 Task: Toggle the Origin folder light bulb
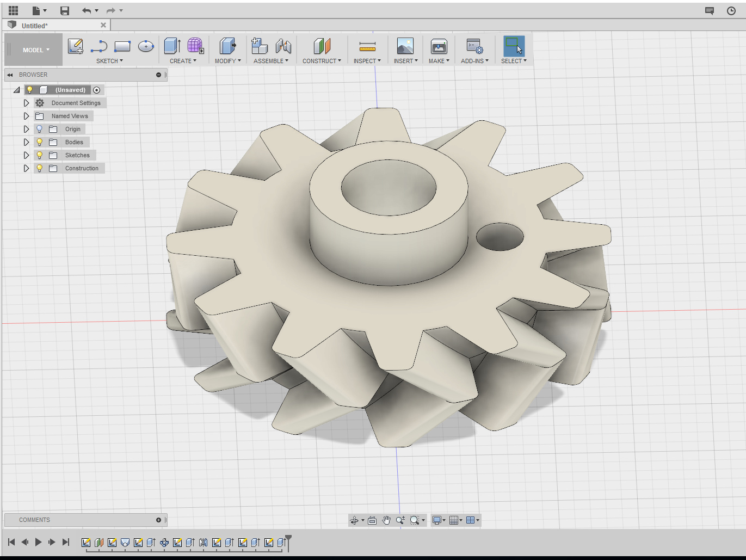[39, 129]
